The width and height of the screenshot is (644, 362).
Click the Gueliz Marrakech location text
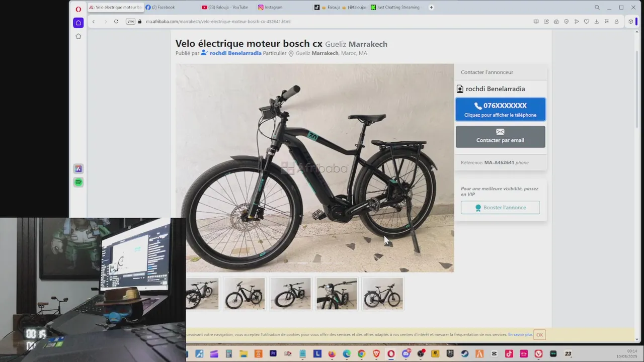tap(356, 44)
